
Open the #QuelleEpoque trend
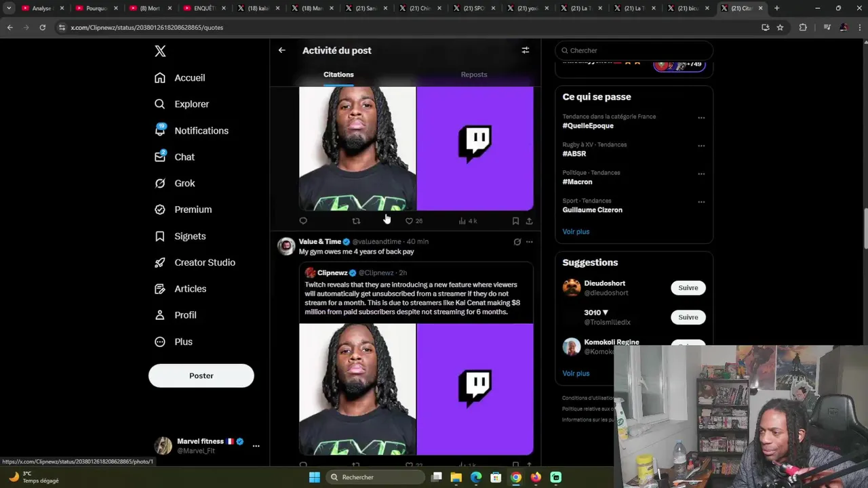click(x=588, y=126)
